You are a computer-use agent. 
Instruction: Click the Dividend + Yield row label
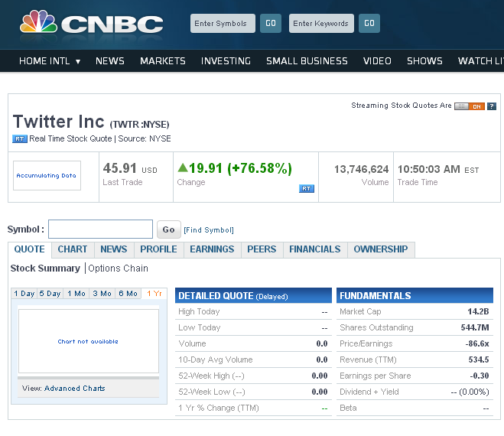[369, 392]
